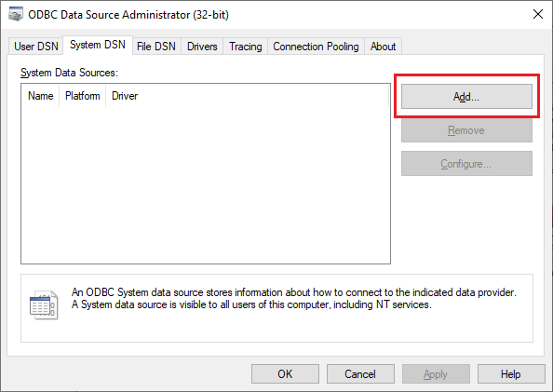553x392 pixels.
Task: Click the Configure... button
Action: point(466,164)
